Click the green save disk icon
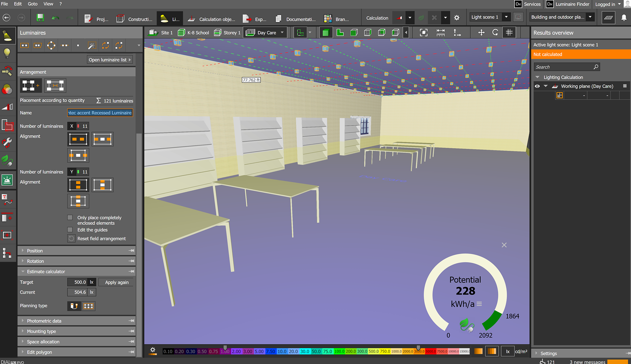 pyautogui.click(x=40, y=18)
